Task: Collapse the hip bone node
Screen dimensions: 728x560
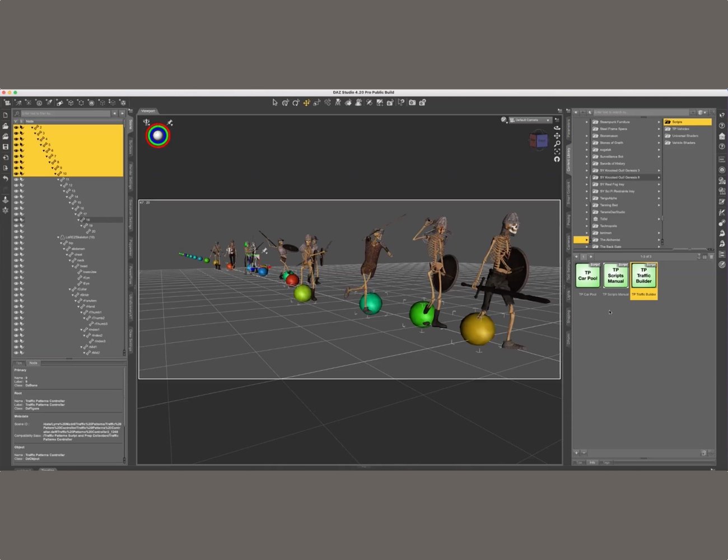Action: pyautogui.click(x=61, y=243)
